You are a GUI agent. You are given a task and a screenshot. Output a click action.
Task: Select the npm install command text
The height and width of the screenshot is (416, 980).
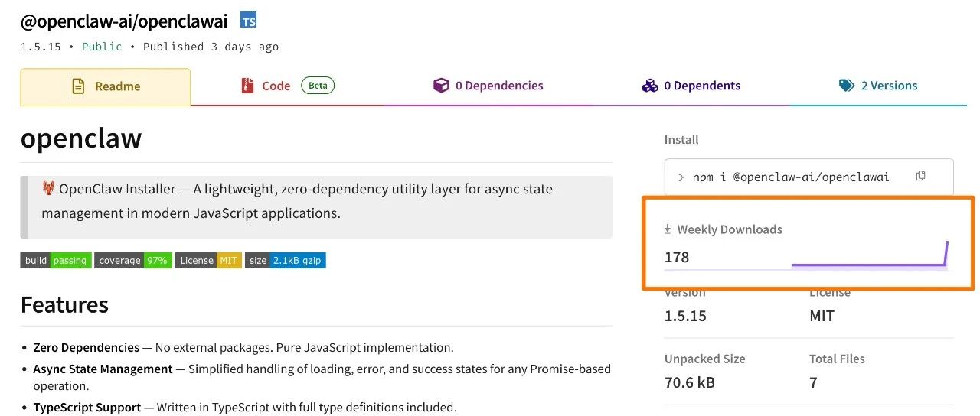click(791, 177)
